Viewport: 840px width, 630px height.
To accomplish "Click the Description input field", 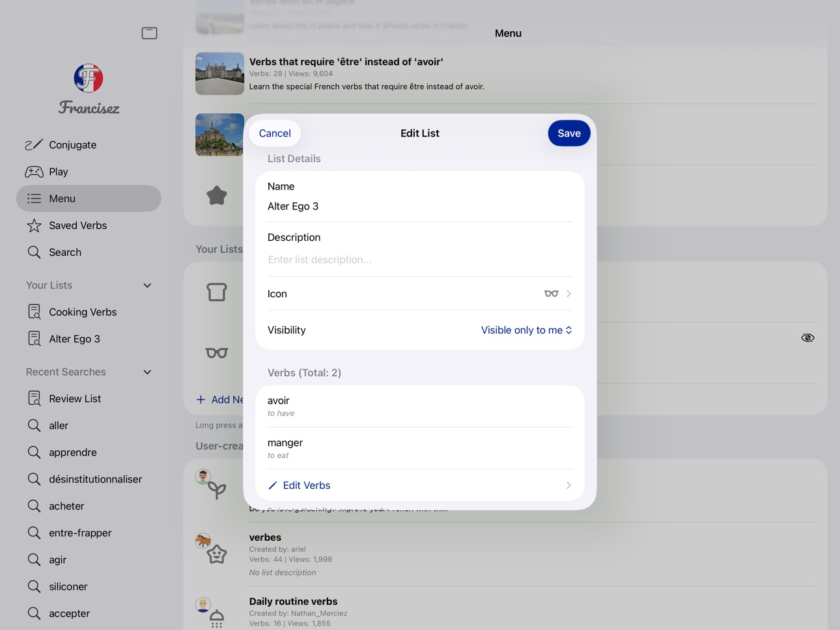I will click(420, 260).
